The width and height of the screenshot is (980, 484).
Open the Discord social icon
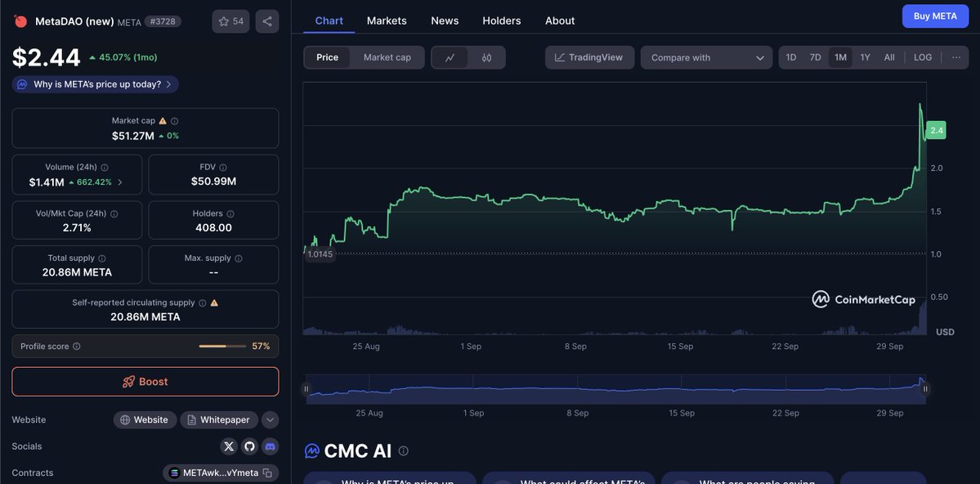tap(270, 446)
